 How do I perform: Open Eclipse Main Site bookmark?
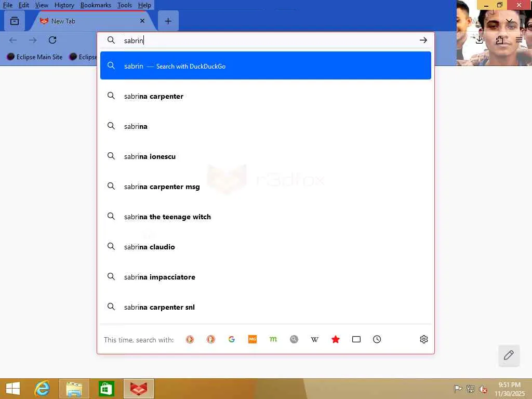pyautogui.click(x=35, y=57)
